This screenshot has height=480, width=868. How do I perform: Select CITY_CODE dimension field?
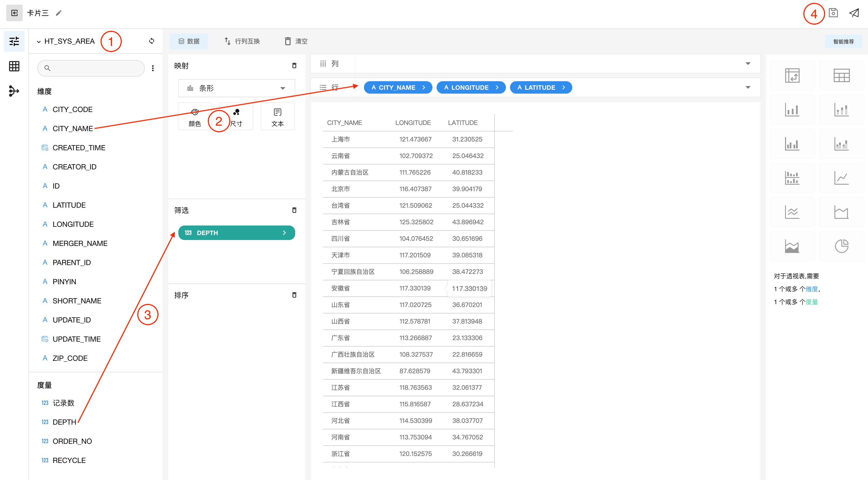72,110
